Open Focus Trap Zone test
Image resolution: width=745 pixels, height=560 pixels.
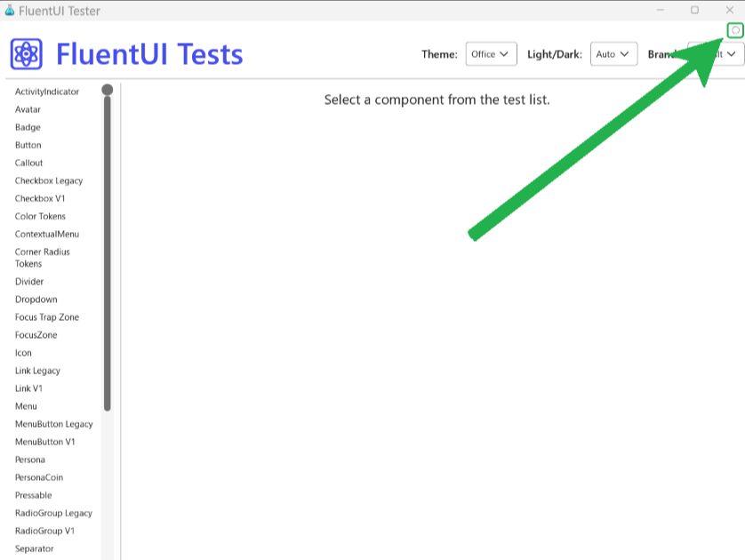(x=47, y=317)
